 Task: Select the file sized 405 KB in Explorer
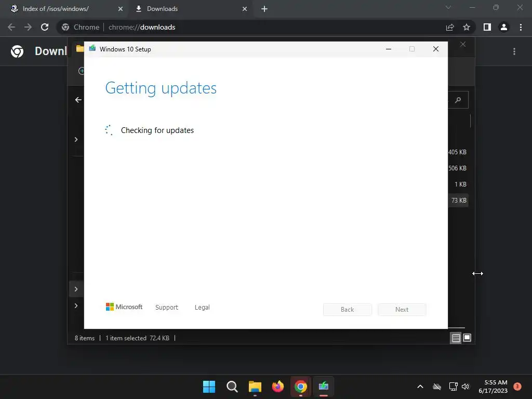(x=457, y=152)
